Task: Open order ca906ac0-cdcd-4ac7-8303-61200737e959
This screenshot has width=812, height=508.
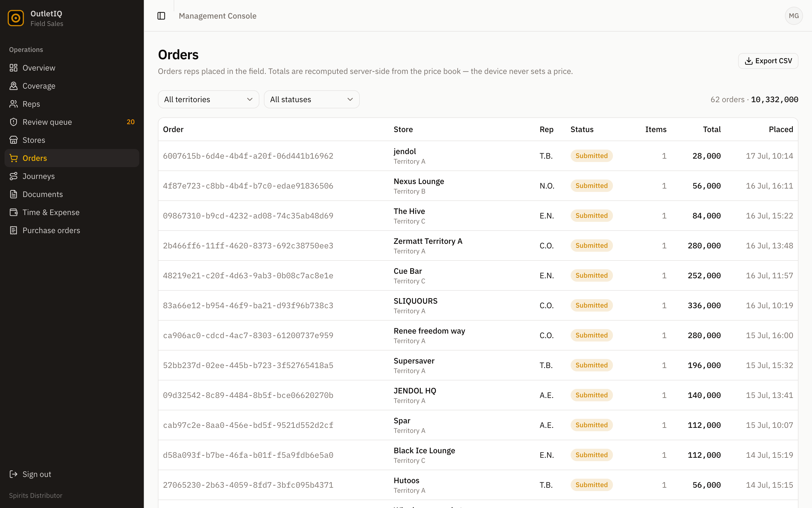Action: click(x=248, y=335)
